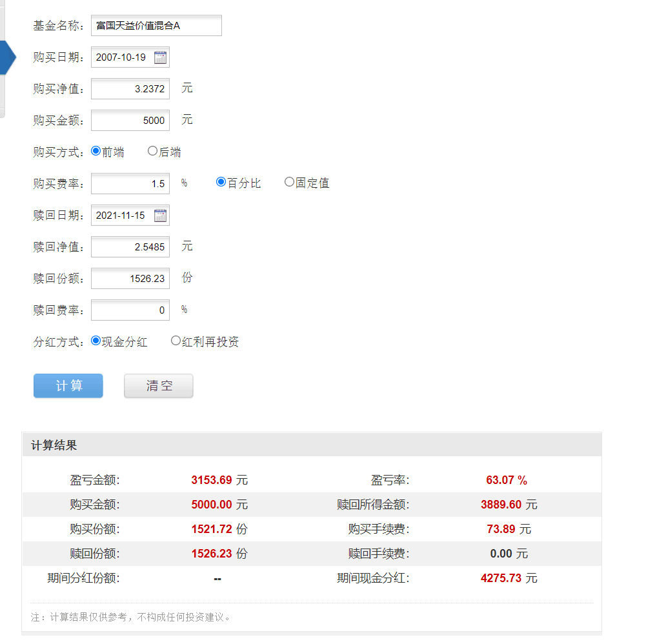Select 后端 purchase method
Viewport: 646px width, 644px height.
(152, 151)
